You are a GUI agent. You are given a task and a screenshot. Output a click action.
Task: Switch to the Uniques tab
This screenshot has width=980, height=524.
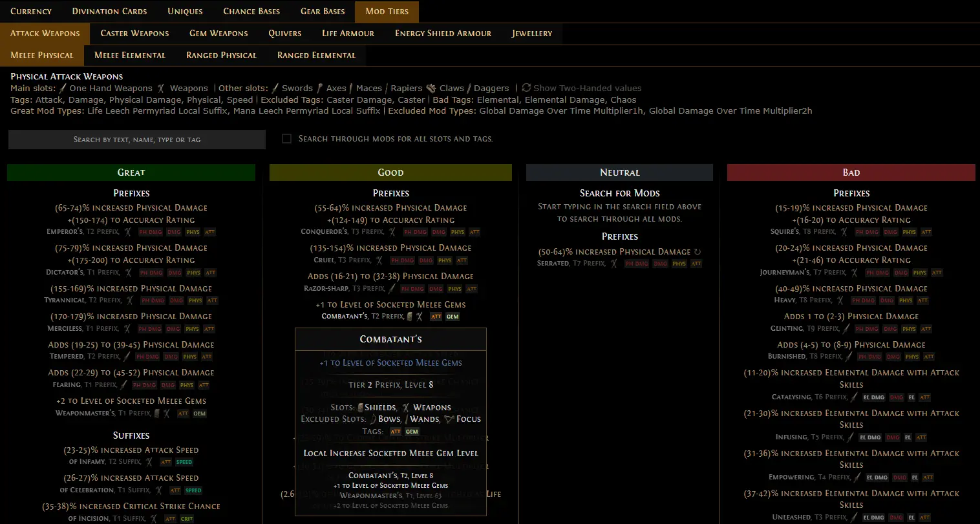pyautogui.click(x=185, y=12)
